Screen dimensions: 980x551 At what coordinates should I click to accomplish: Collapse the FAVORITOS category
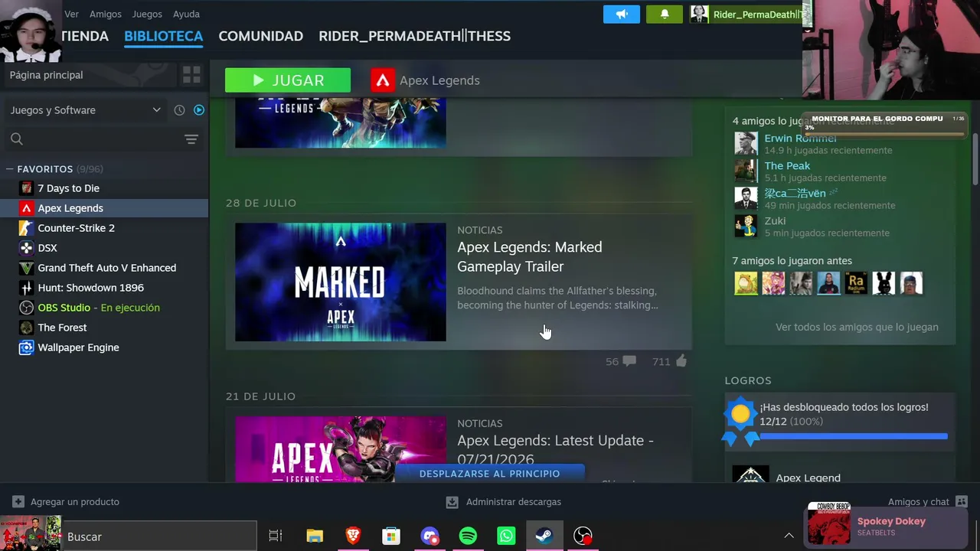coord(10,169)
